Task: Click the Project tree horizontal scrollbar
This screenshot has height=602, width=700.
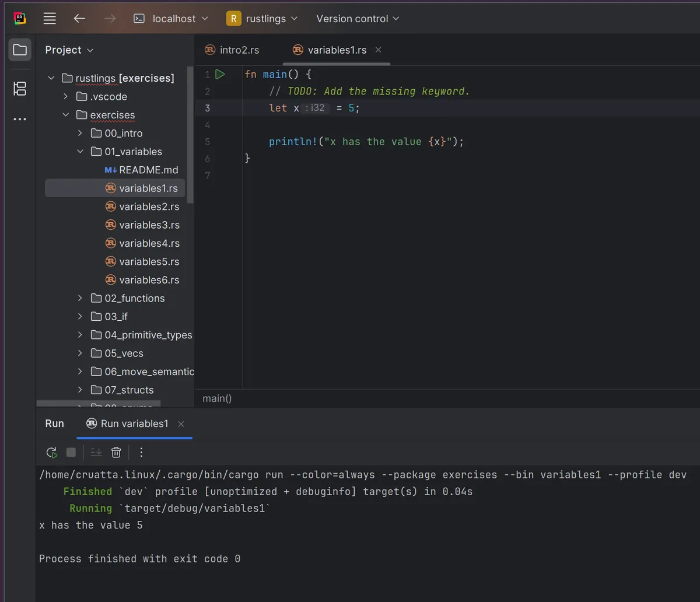Action: click(x=99, y=404)
